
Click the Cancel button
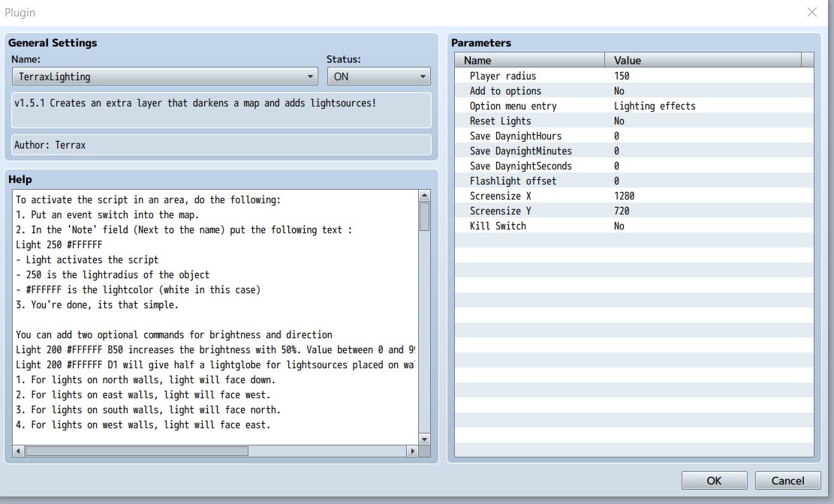click(787, 481)
